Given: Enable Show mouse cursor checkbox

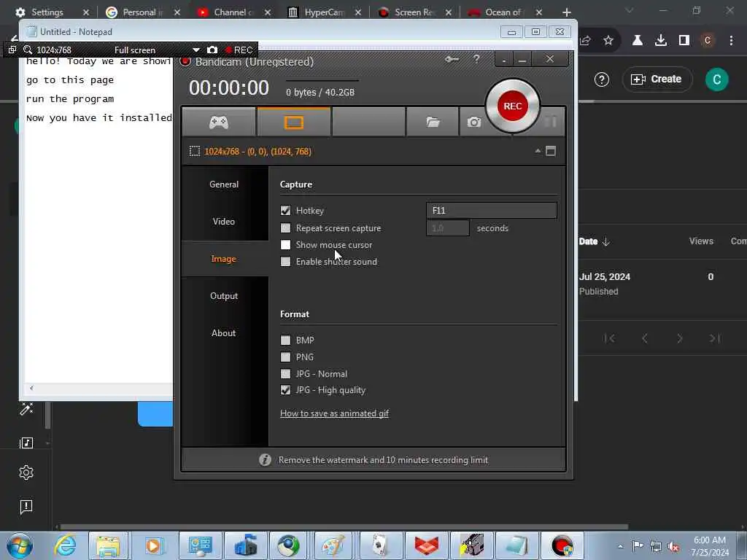Looking at the screenshot, I should tap(285, 245).
